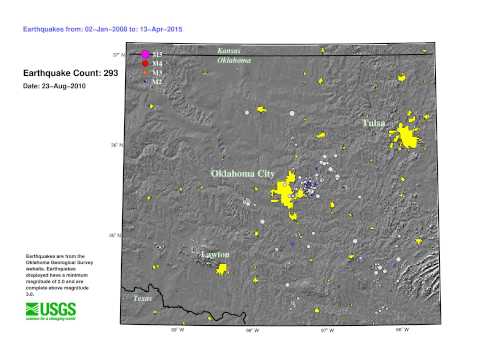This screenshot has width=480, height=360.
Task: Click the Kansas state label
Action: tap(229, 51)
